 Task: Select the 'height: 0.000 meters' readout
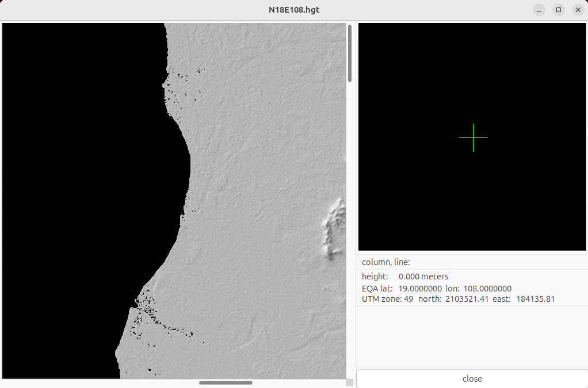(x=405, y=276)
